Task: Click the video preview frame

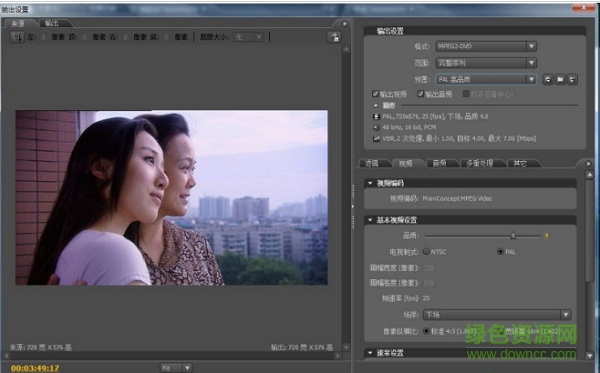Action: pos(171,198)
